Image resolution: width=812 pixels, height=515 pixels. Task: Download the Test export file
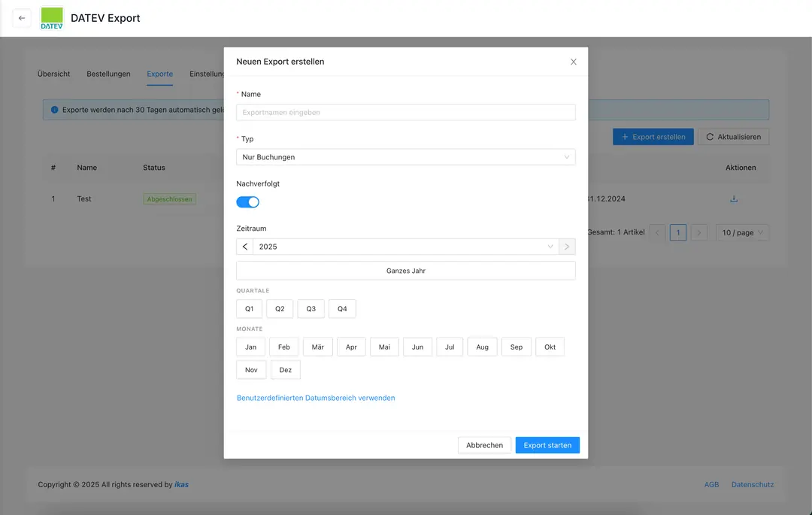click(734, 199)
